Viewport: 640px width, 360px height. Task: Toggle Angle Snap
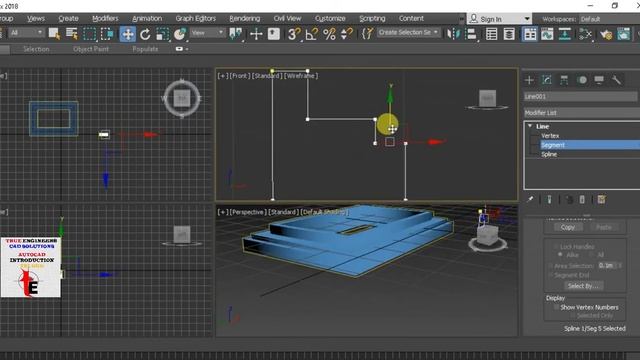point(311,34)
